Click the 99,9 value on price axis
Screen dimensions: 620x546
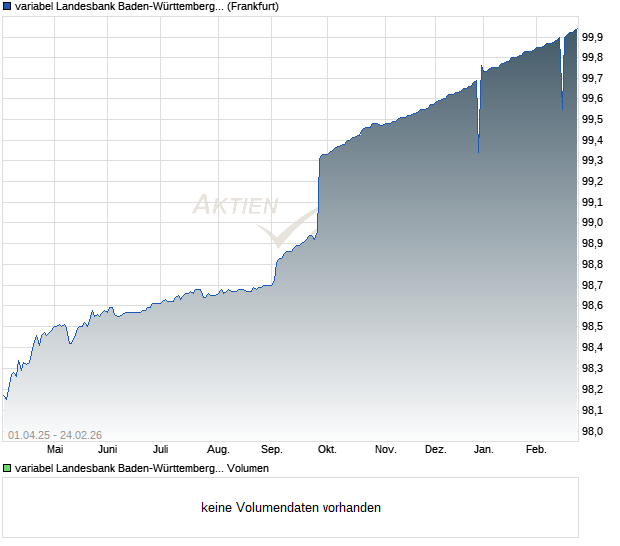[x=592, y=37]
